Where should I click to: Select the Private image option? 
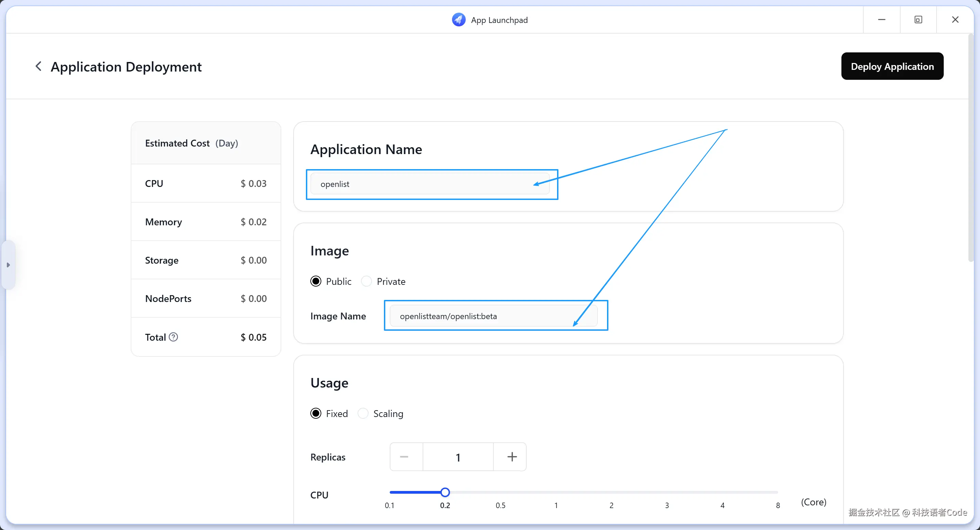point(366,281)
